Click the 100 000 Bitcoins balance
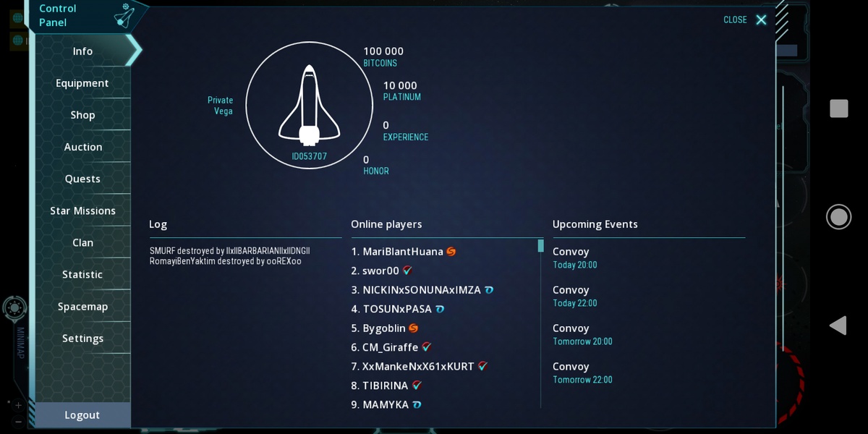Viewport: 868px width, 434px height. (383, 56)
